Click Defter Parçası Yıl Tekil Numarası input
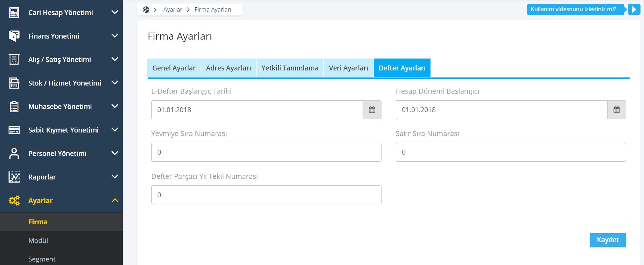The image size is (644, 265). (x=266, y=195)
